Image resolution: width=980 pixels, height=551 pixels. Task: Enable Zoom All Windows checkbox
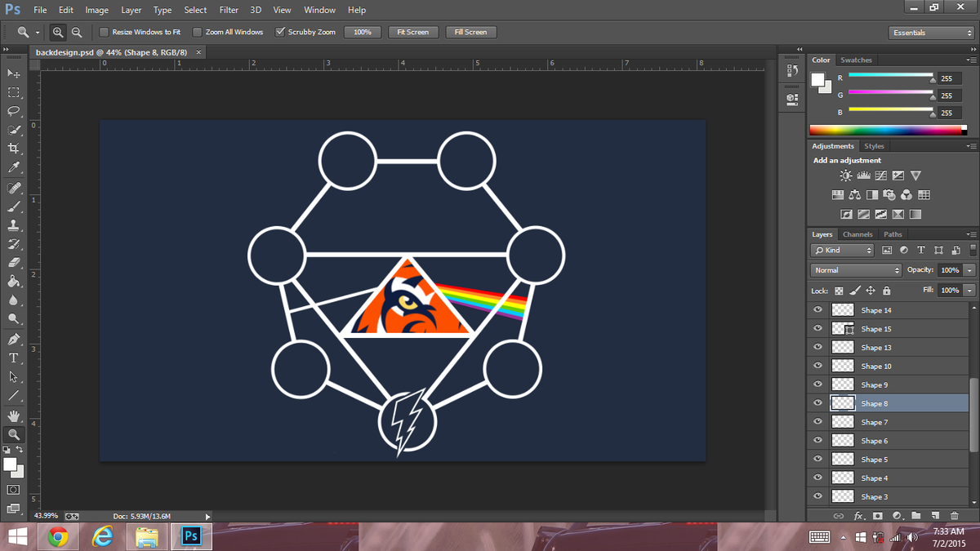[x=198, y=32]
